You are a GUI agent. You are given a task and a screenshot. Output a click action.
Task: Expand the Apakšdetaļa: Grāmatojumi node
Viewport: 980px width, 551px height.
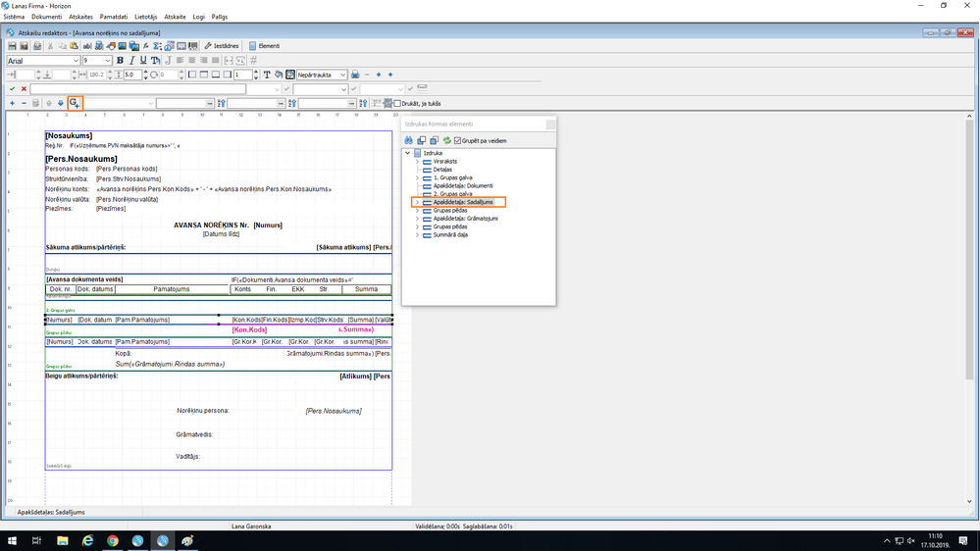coord(418,219)
